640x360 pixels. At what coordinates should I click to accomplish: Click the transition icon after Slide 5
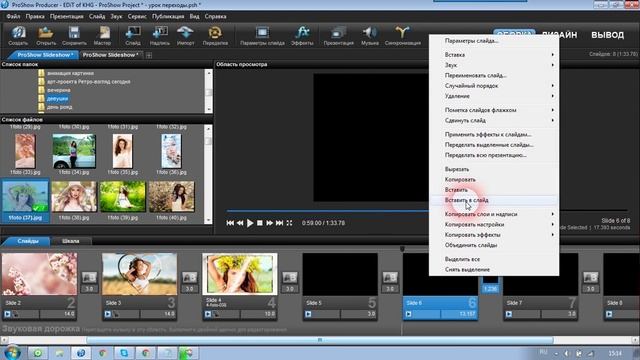click(x=390, y=278)
